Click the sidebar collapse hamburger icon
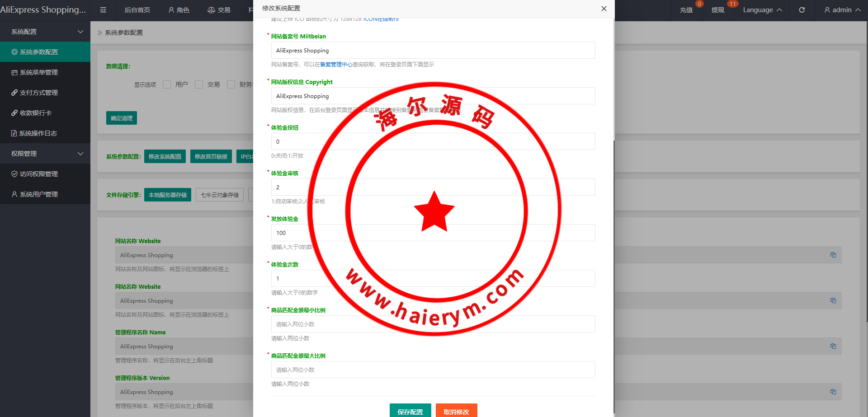This screenshot has height=417, width=868. [x=103, y=10]
